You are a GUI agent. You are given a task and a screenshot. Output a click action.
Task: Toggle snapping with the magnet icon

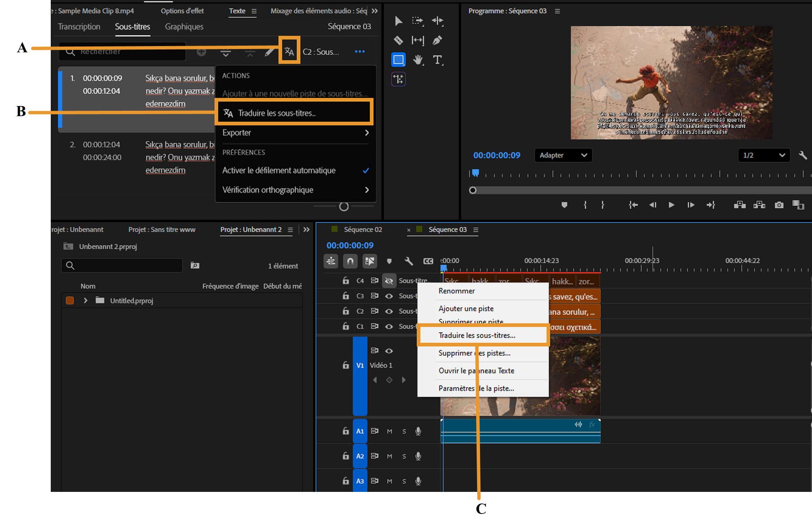pyautogui.click(x=350, y=261)
